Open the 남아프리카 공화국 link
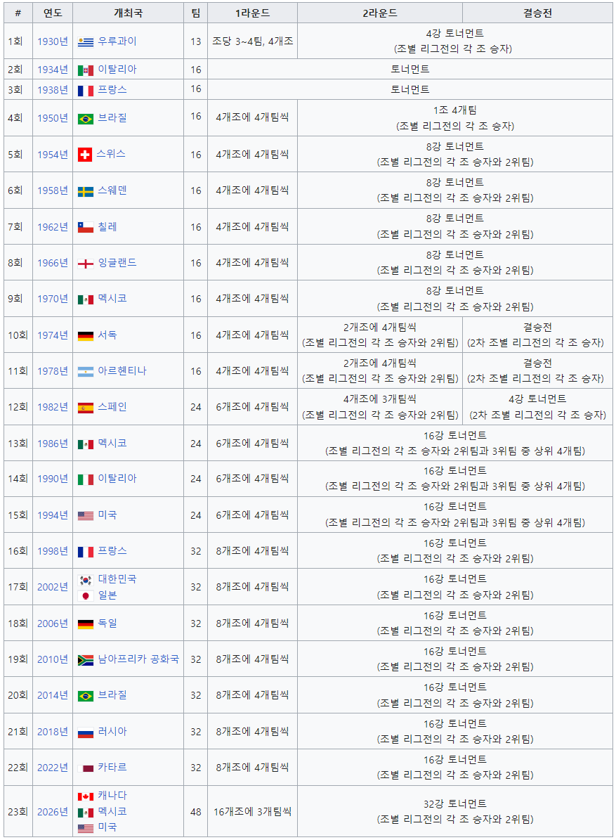Image resolution: width=616 pixels, height=840 pixels. coord(138,659)
